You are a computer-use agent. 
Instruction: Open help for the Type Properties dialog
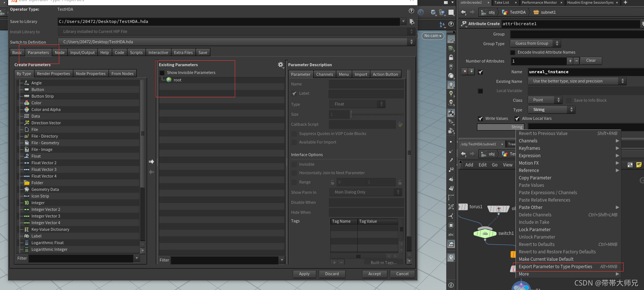point(411,11)
